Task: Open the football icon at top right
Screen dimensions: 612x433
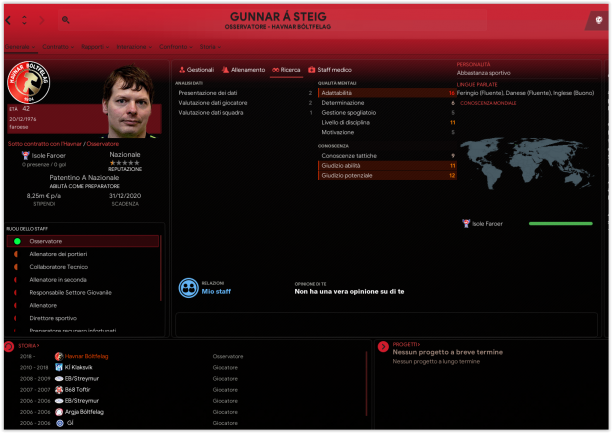Action: [x=598, y=20]
